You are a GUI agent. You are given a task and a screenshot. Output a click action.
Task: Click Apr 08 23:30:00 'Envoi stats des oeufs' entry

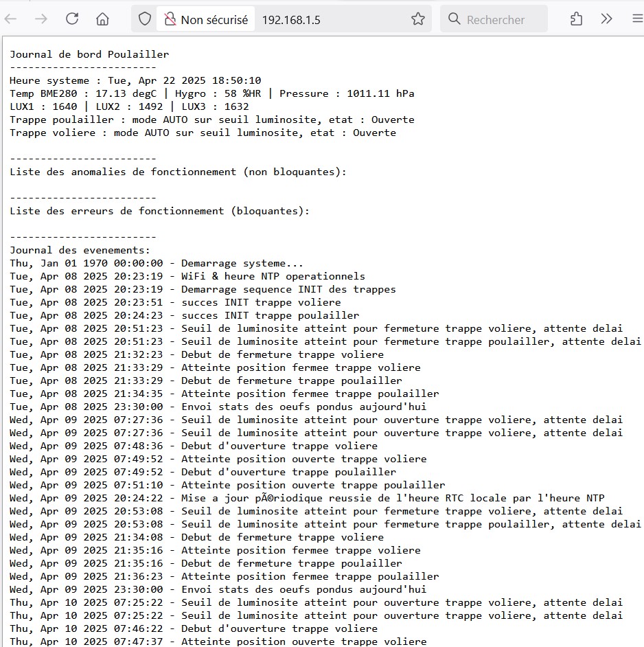tap(218, 407)
